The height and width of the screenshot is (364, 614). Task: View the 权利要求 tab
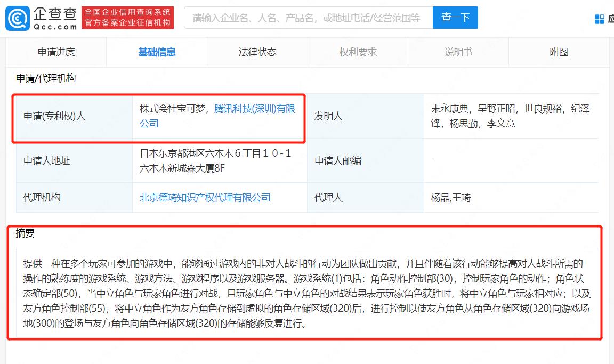tap(358, 52)
